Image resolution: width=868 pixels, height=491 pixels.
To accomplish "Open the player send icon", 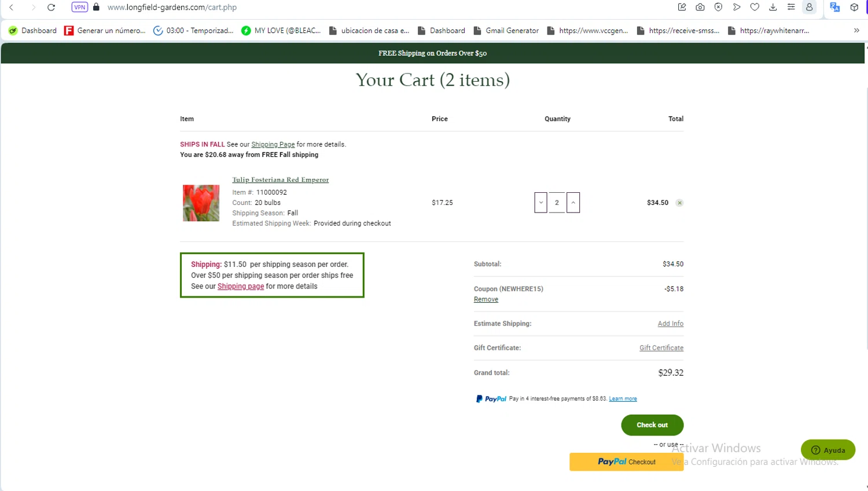I will 737,8.
